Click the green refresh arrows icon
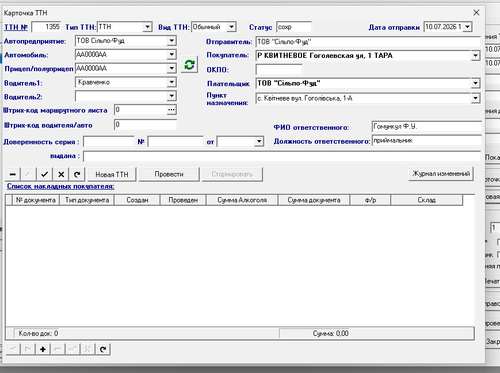Viewport: 500px width, 373px height. (x=189, y=64)
